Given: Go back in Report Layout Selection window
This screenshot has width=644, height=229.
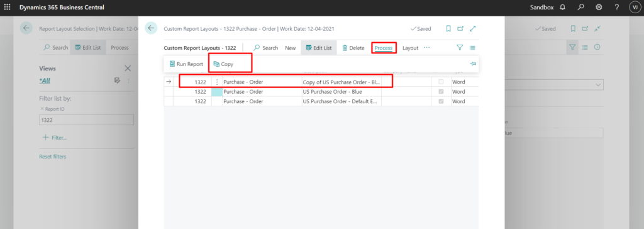Looking at the screenshot, I should click(26, 28).
